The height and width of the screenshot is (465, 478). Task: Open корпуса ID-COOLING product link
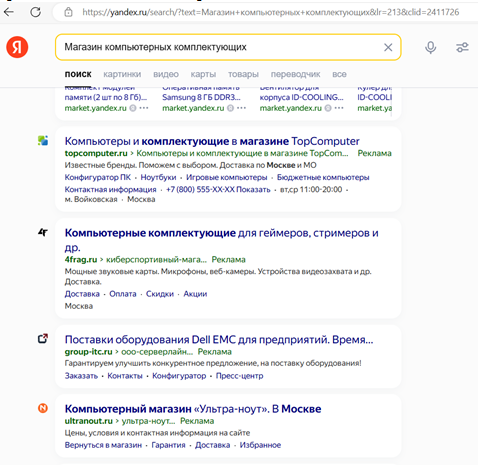[x=302, y=97]
